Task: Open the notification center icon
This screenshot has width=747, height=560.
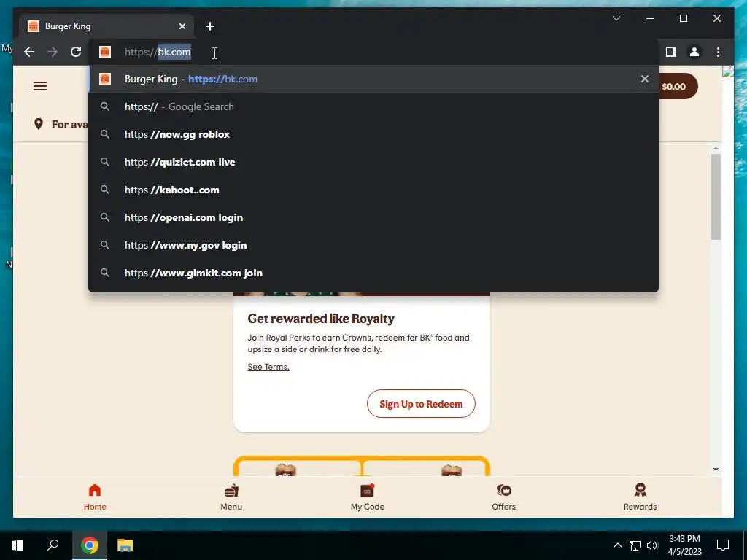Action: 723,545
